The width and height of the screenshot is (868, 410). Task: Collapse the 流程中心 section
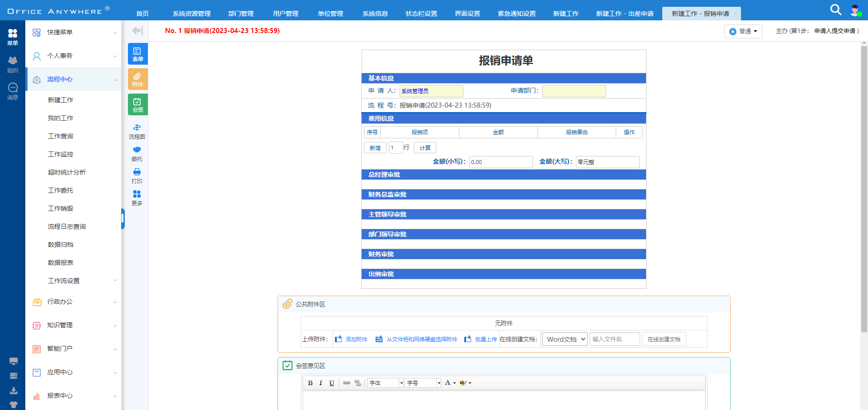tap(74, 80)
